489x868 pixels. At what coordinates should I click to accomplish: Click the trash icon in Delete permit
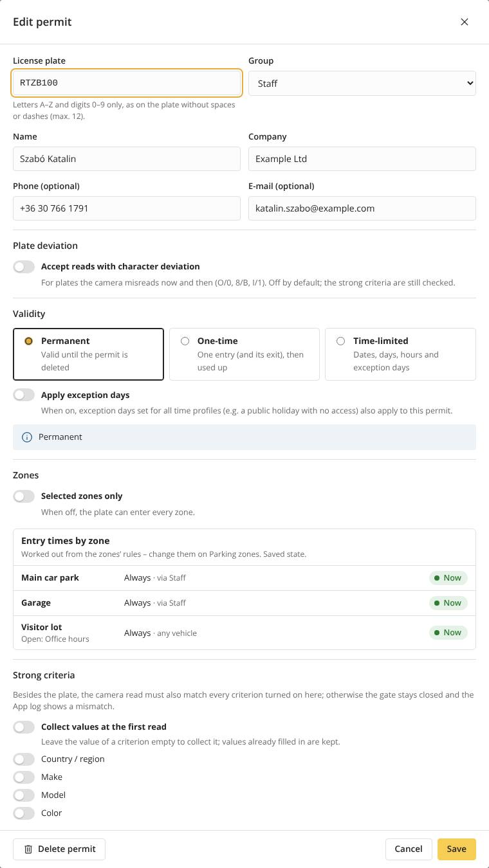coord(28,849)
